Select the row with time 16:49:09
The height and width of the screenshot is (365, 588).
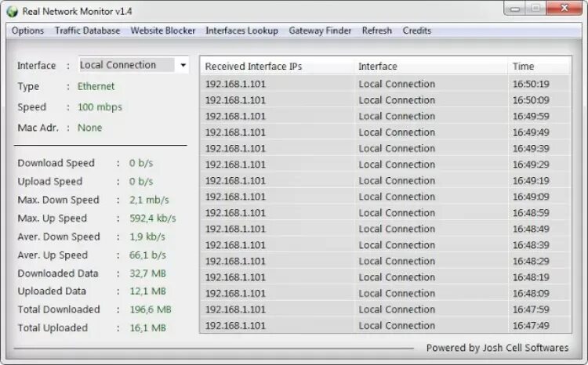coord(386,197)
